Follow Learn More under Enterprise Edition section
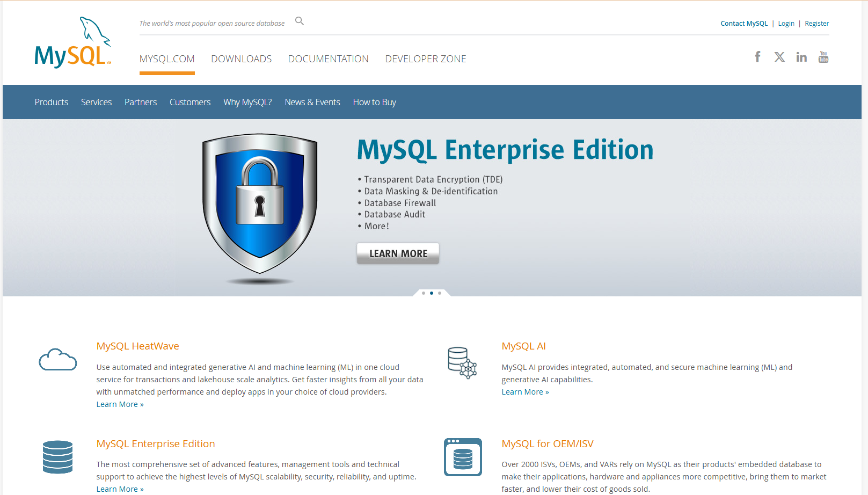This screenshot has width=868, height=495. point(120,489)
